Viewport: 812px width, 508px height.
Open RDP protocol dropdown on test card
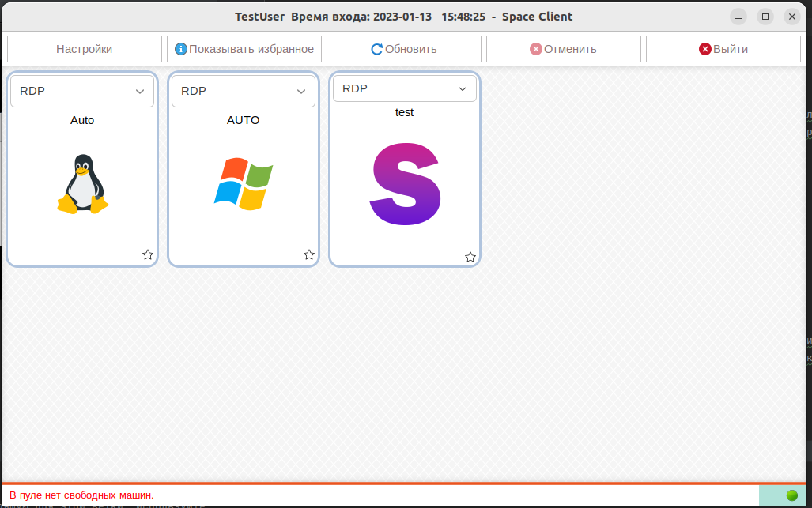405,88
